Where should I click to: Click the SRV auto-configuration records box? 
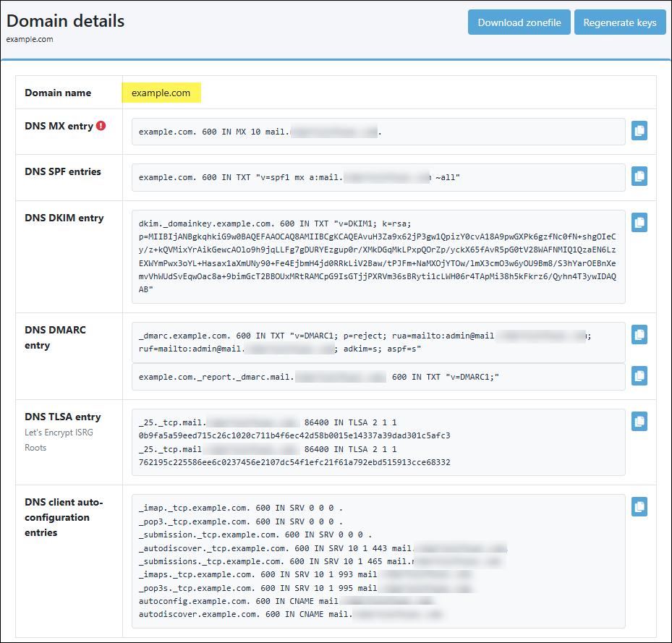(378, 559)
